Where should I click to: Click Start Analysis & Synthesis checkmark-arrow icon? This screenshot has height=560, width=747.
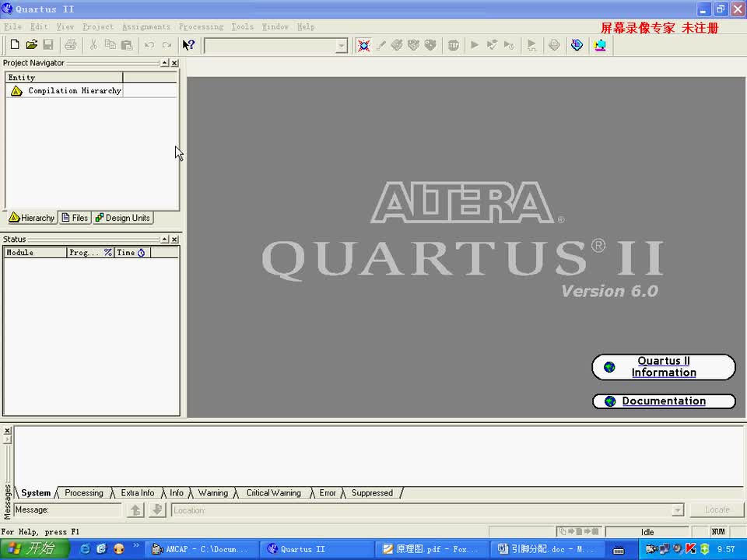point(492,45)
